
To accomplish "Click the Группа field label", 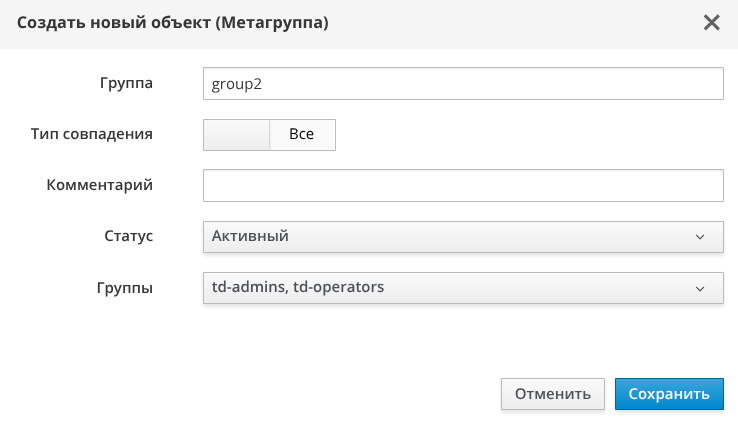I will pyautogui.click(x=126, y=83).
